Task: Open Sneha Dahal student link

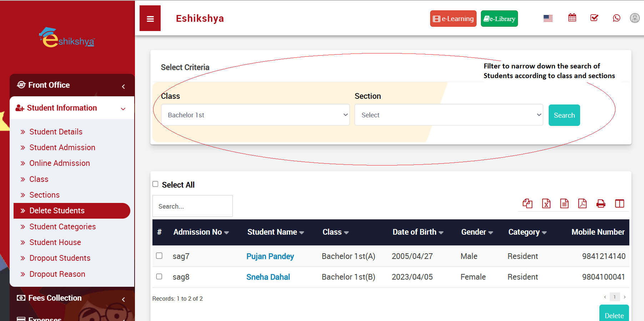Action: tap(268, 277)
